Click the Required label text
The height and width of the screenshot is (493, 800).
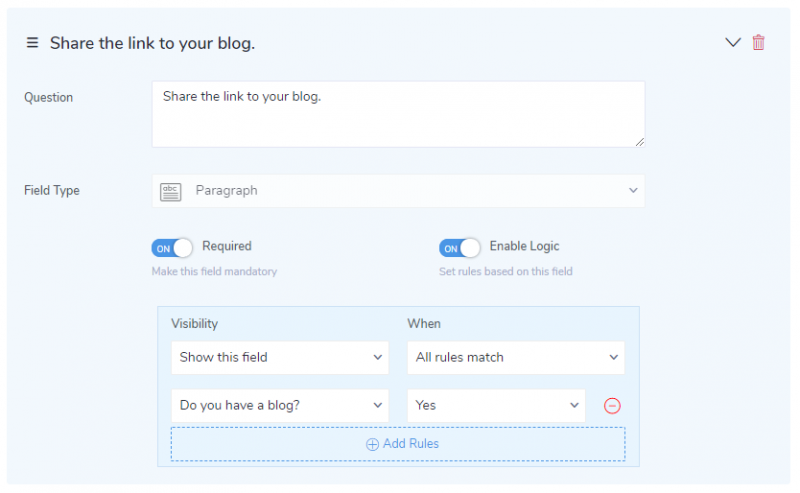(x=227, y=246)
